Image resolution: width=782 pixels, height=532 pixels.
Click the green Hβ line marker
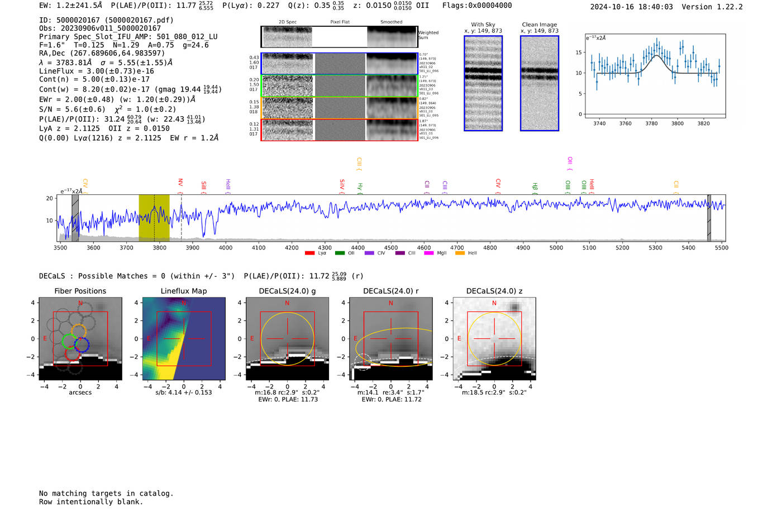click(x=535, y=188)
